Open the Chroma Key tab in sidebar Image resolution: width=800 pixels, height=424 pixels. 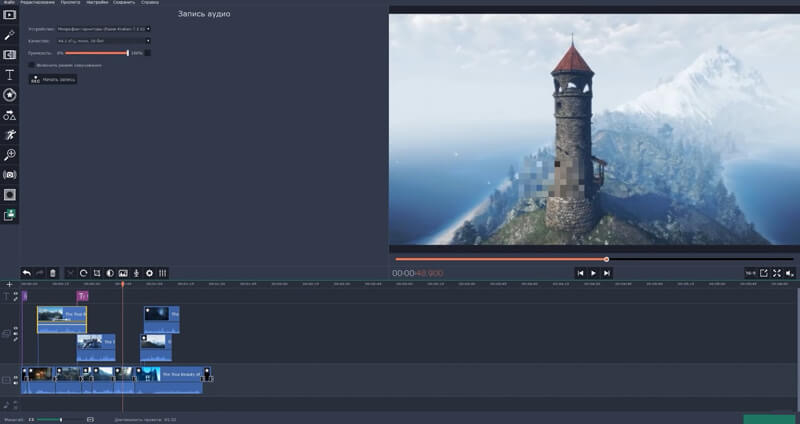click(9, 194)
